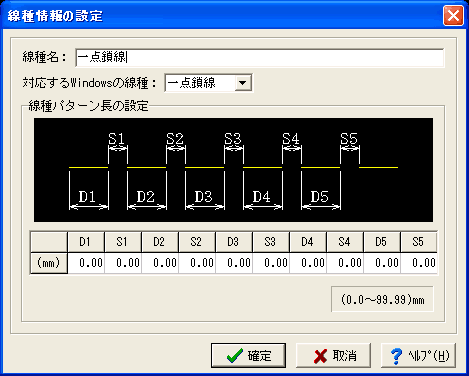Select the S3 value cell
The width and height of the screenshot is (469, 376).
(x=271, y=263)
